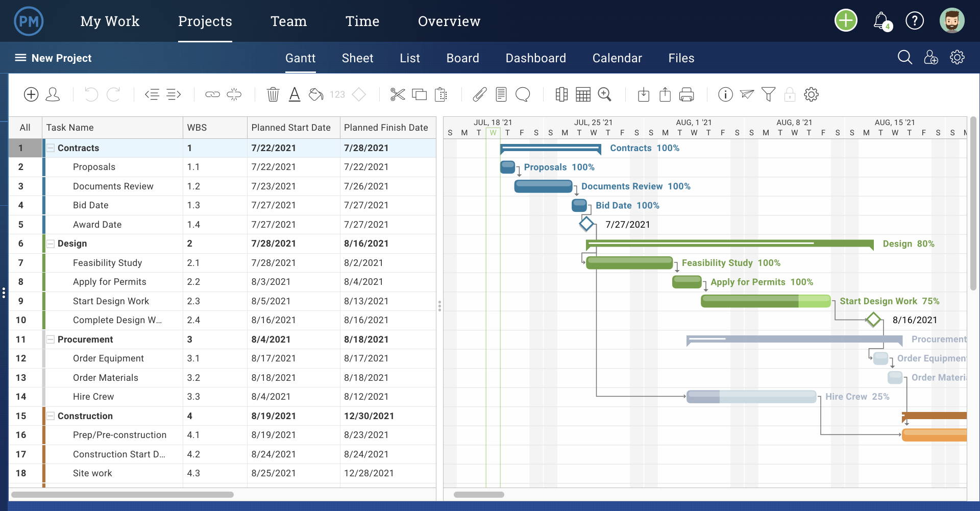Viewport: 980px width, 511px height.
Task: Click the Hire Crew 25% progress bar
Action: pos(751,397)
